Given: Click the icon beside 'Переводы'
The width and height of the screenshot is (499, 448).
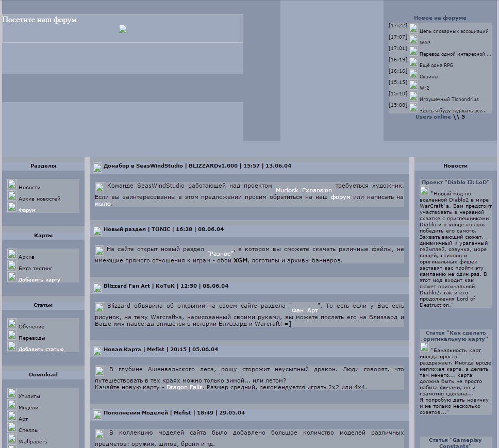Looking at the screenshot, I should (x=12, y=335).
